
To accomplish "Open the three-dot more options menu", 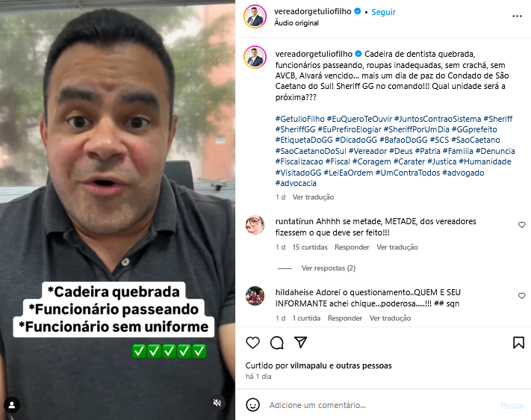I will (517, 16).
